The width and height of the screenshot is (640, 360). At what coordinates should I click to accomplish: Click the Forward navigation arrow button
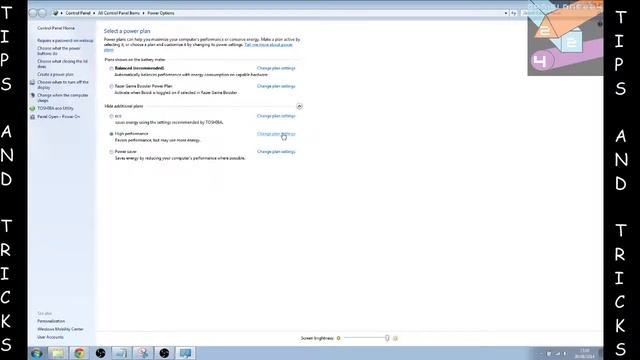click(x=42, y=13)
